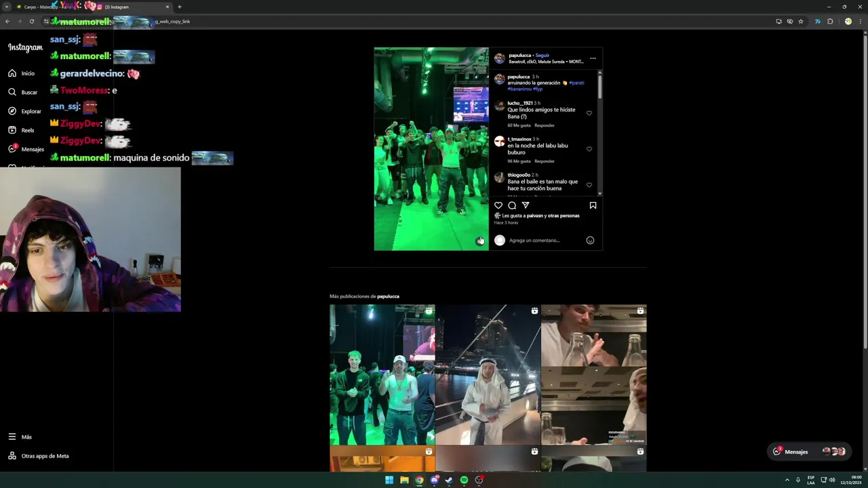Open Otras apps de Meta
This screenshot has height=488, width=868.
click(x=39, y=456)
